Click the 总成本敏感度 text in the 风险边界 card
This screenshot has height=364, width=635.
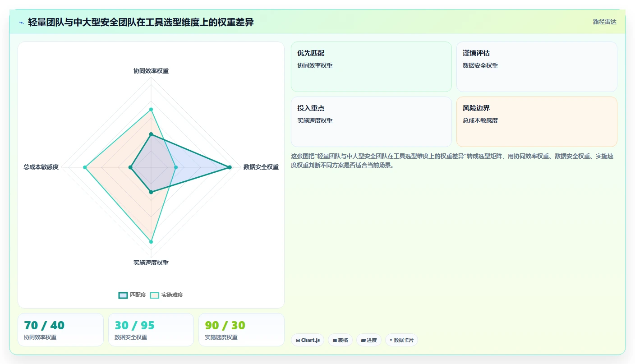480,120
